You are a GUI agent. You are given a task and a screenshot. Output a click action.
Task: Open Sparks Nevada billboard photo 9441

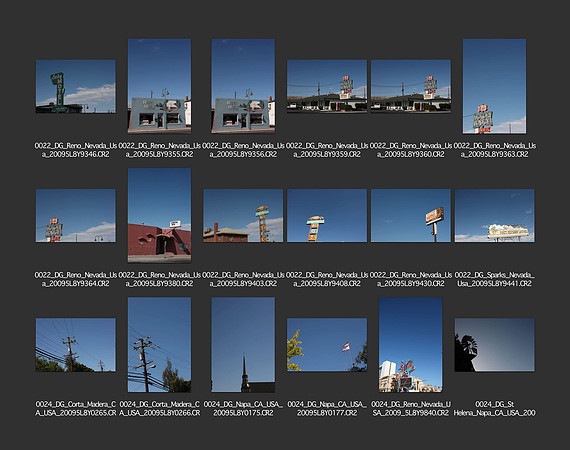point(494,216)
